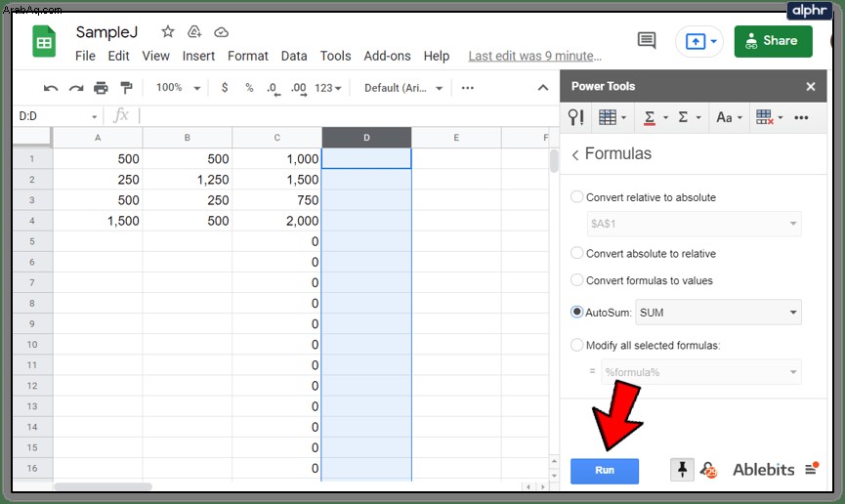The height and width of the screenshot is (504, 845).
Task: Click cell C1 containing 1,000
Action: [277, 158]
